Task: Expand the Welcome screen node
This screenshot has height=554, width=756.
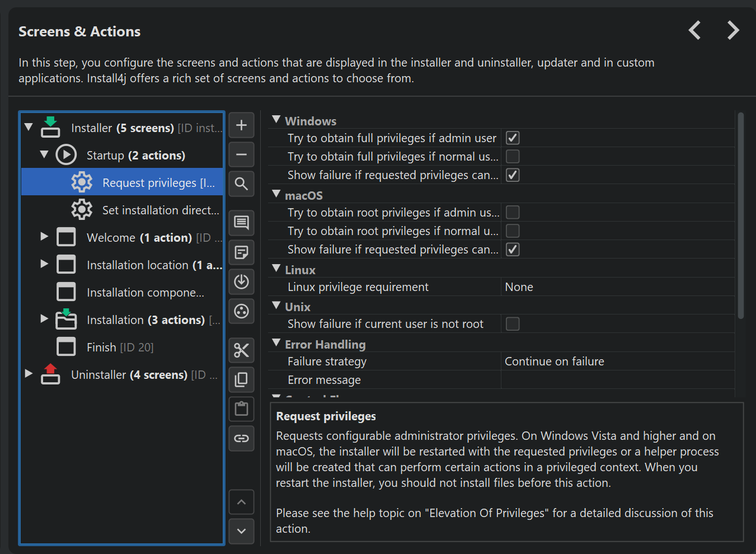Action: pyautogui.click(x=44, y=237)
